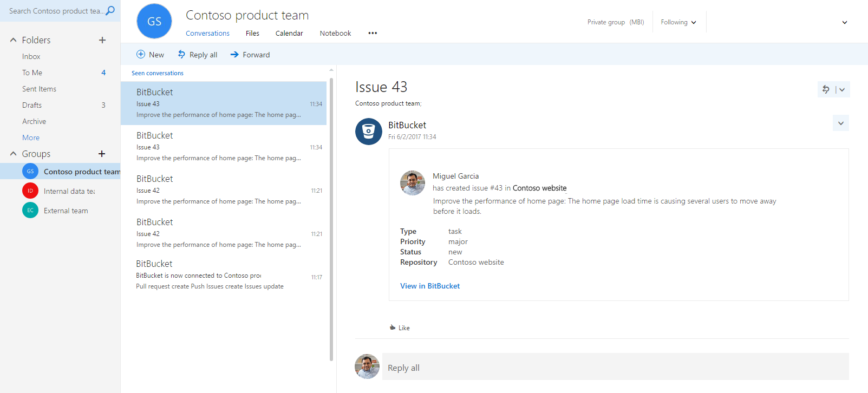This screenshot has height=393, width=868.
Task: Select the External team EC avatar
Action: coord(30,211)
